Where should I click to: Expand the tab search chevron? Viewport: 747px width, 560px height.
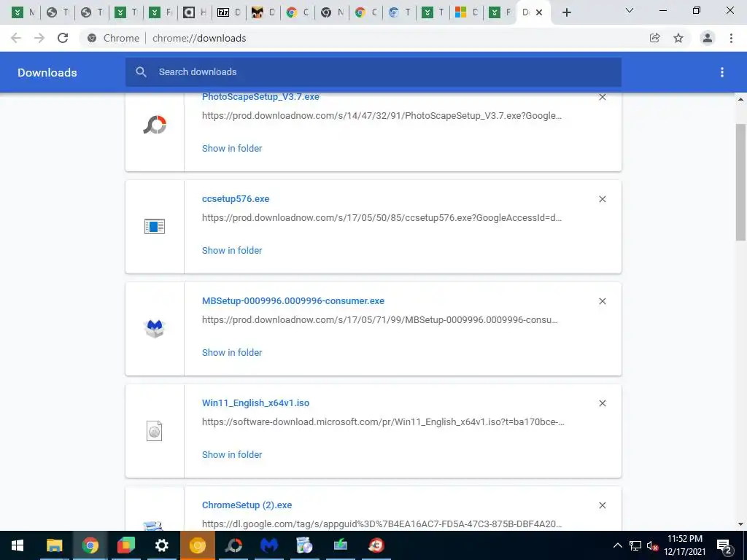(630, 10)
